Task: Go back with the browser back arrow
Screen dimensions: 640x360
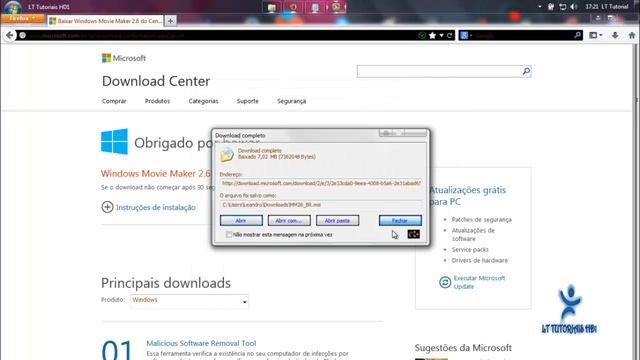Action: [10, 36]
